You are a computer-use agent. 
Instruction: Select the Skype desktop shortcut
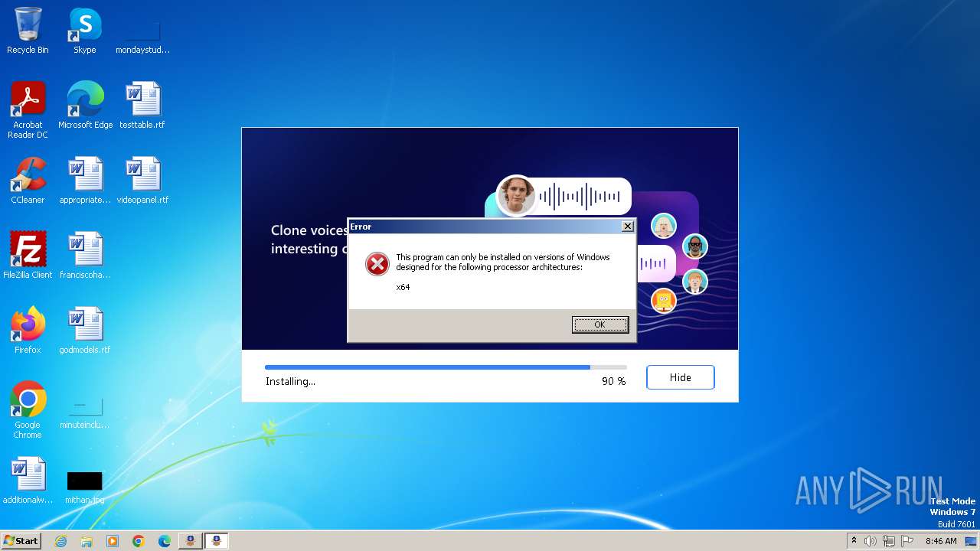85,31
